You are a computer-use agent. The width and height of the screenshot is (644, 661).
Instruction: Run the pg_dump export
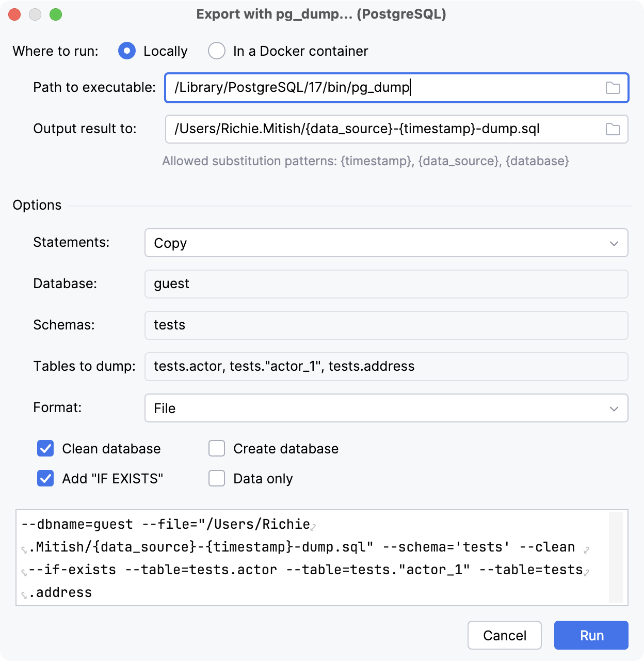click(591, 635)
